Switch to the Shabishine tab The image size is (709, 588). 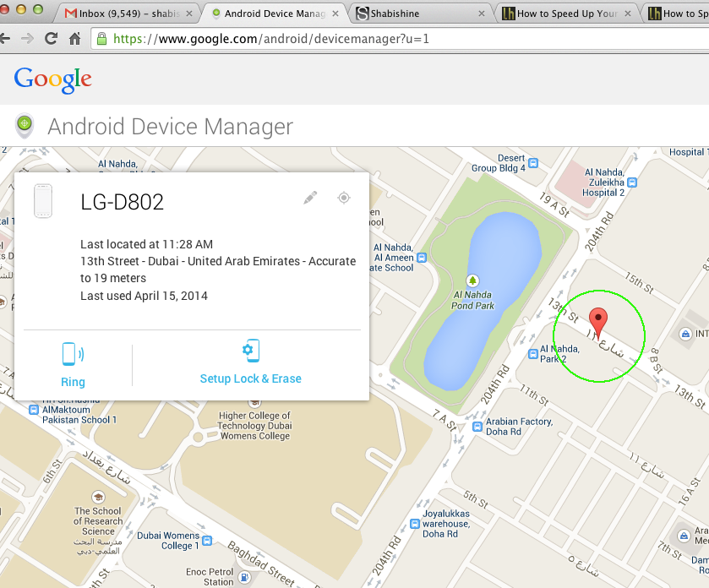click(419, 14)
